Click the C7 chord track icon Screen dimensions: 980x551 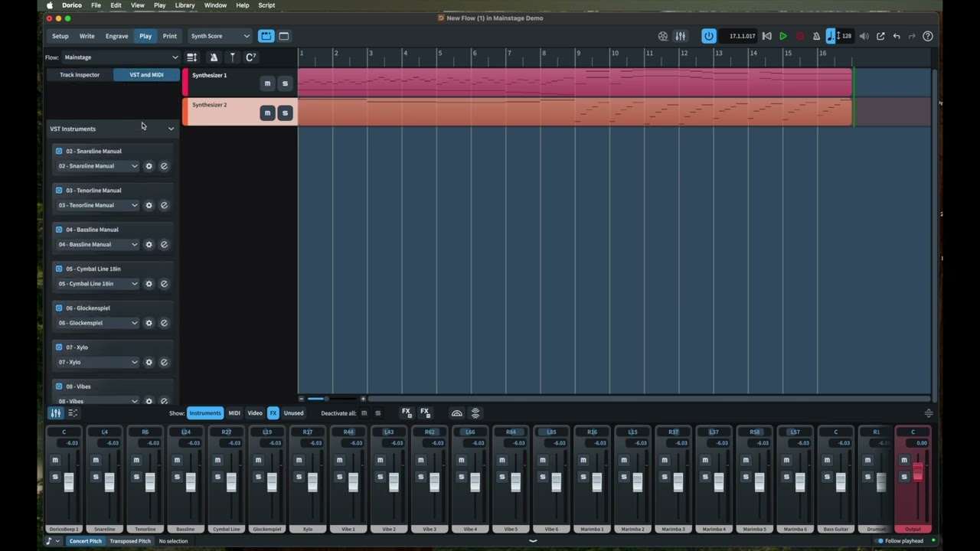click(250, 57)
